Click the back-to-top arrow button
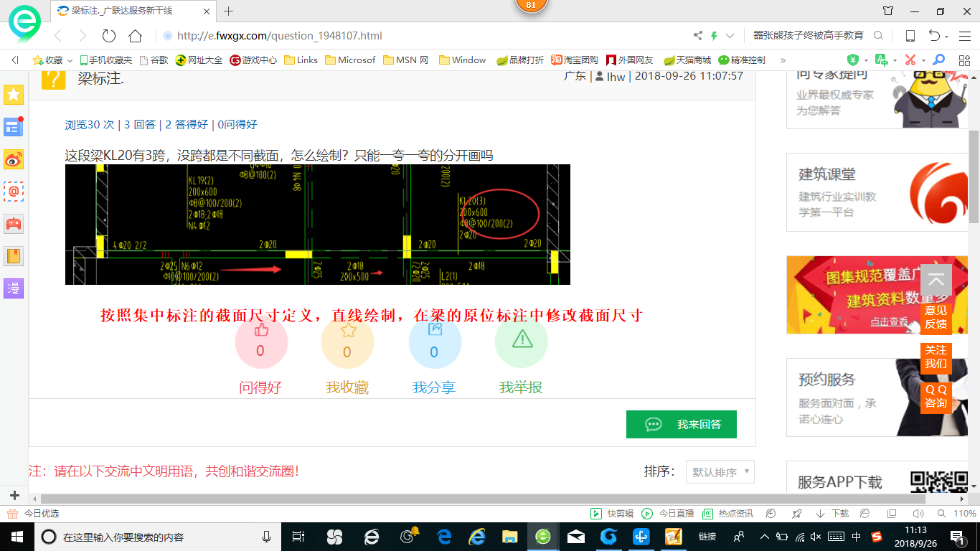Viewport: 980px width, 551px height. pyautogui.click(x=936, y=281)
